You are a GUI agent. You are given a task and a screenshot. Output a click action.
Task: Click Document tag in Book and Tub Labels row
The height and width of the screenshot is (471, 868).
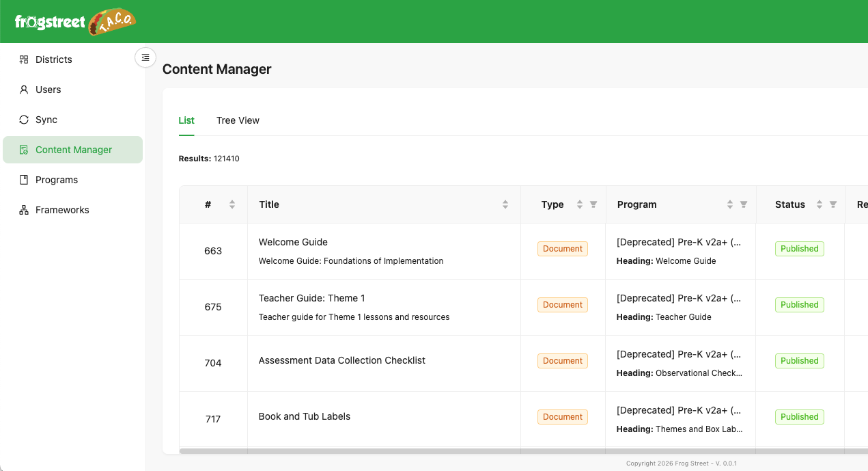(x=563, y=417)
